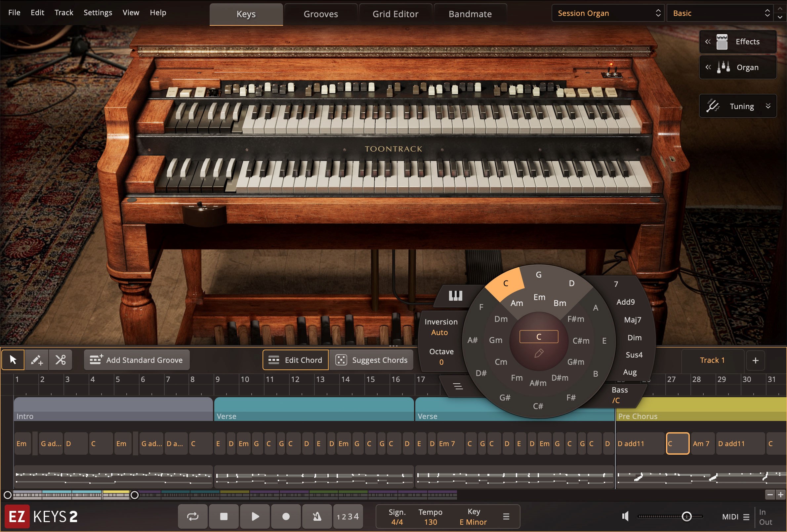
Task: Enable the 1234 count-in
Action: pos(348,516)
